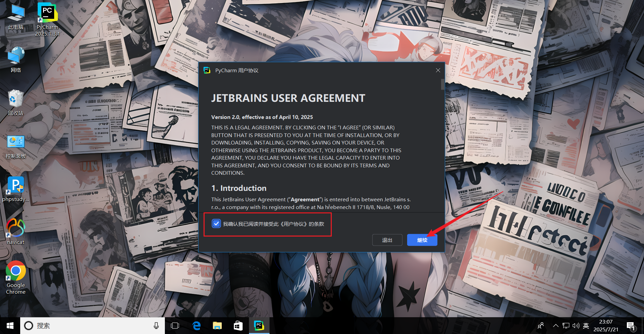This screenshot has height=334, width=644.
Task: Open File Explorer from the taskbar
Action: (x=217, y=326)
